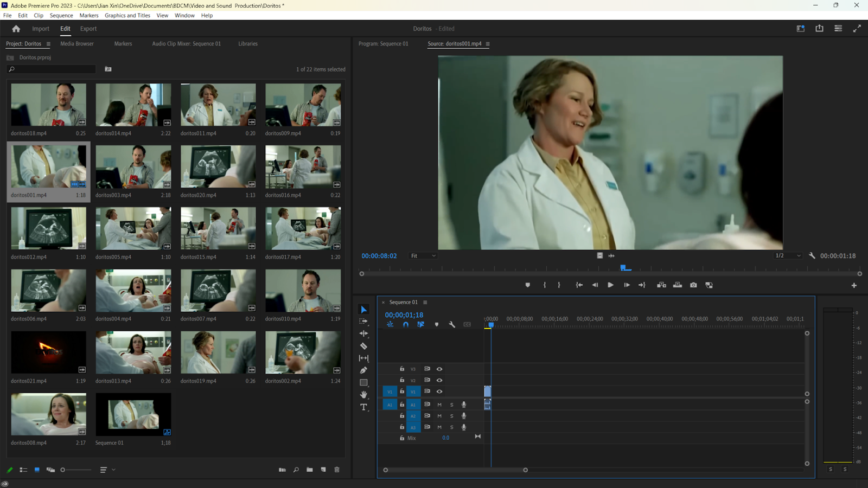
Task: Open the Sequence 01 timeline panel menu
Action: point(425,303)
